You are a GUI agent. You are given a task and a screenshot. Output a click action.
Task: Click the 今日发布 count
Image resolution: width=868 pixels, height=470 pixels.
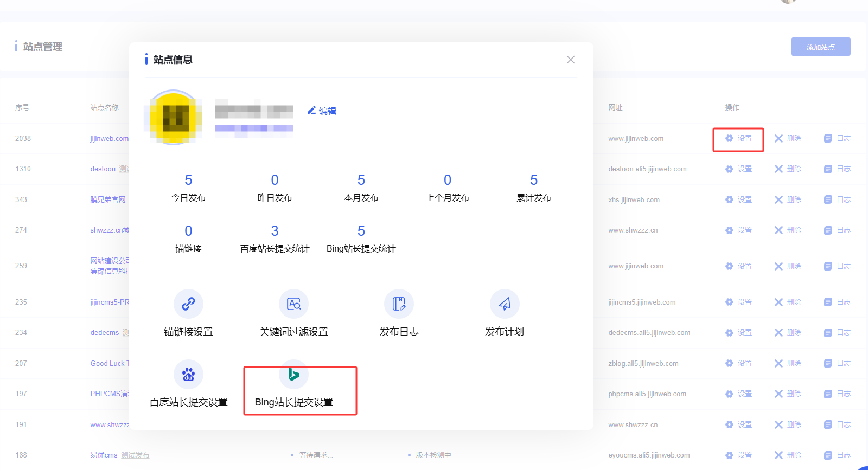point(188,180)
